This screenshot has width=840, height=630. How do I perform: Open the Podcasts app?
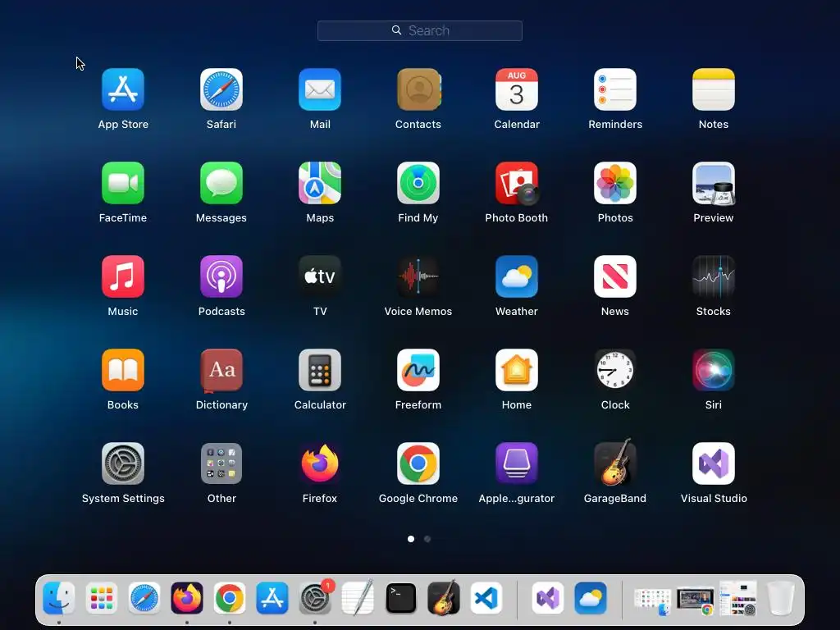[x=221, y=276]
